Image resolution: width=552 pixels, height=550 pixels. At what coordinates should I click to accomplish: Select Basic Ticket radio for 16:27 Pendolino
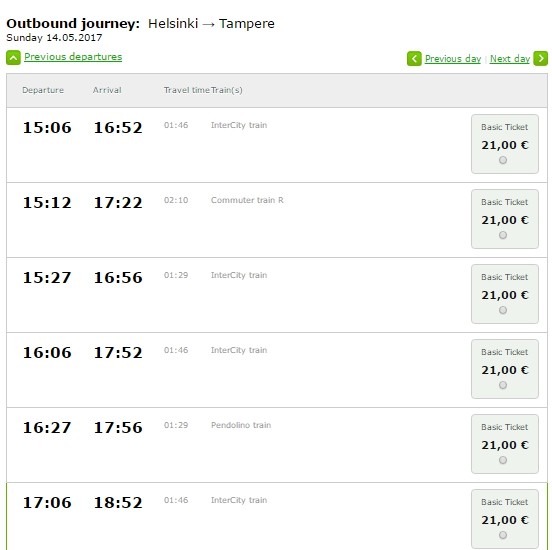point(503,460)
